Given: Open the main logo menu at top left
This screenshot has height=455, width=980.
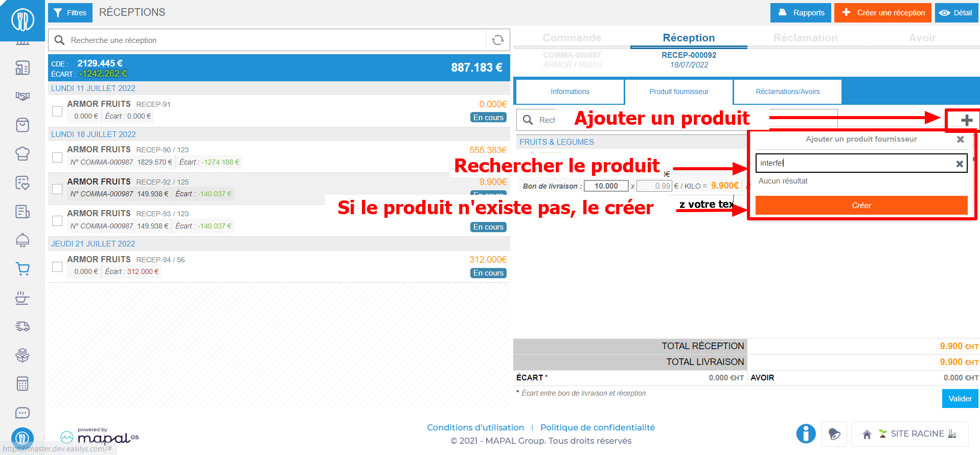Looking at the screenshot, I should [22, 20].
